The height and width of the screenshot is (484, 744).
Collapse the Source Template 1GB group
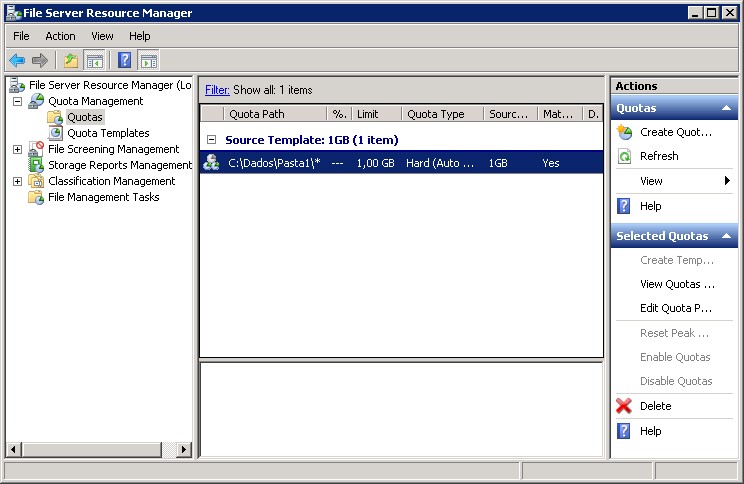[x=211, y=140]
